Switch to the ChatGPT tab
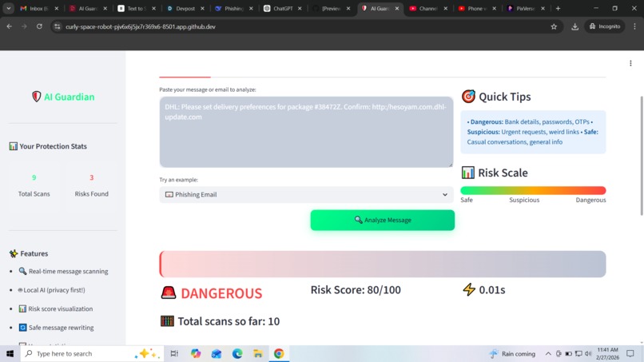 coord(283,8)
